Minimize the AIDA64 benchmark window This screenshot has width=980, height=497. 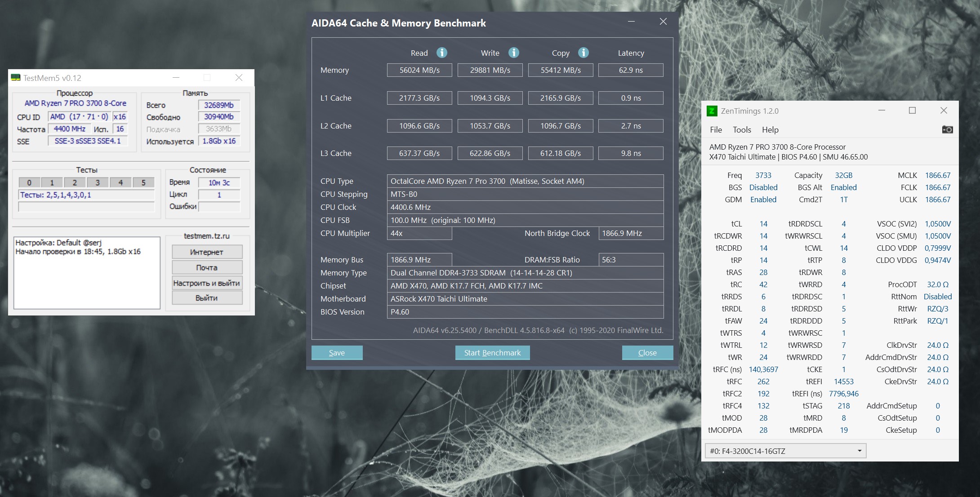coord(632,22)
